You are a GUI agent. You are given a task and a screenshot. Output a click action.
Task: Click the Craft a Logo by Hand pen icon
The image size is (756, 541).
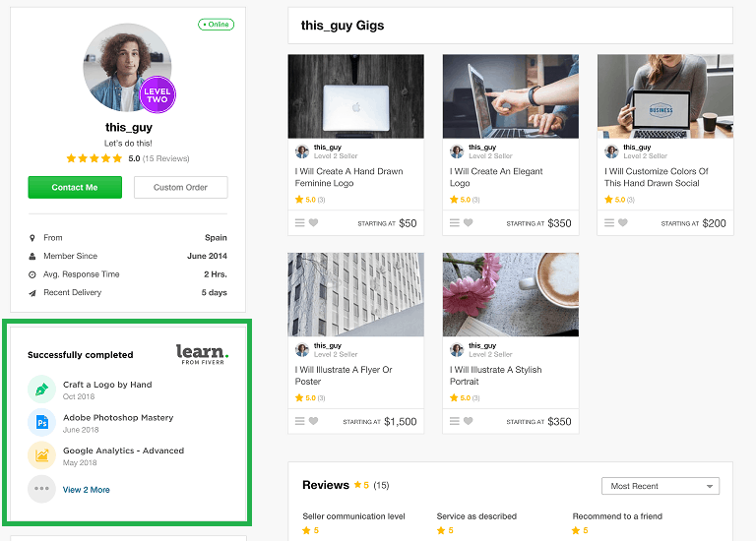[42, 389]
